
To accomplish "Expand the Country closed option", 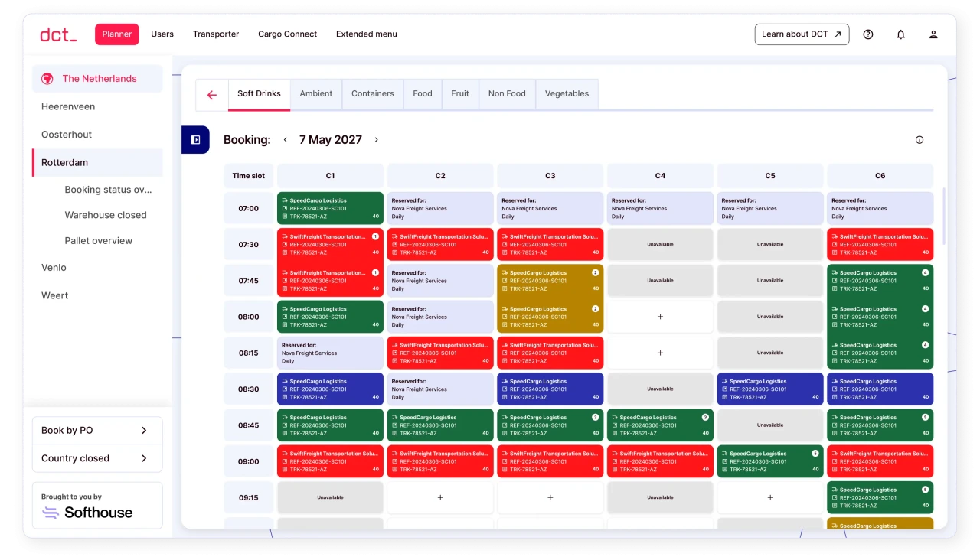I will pos(97,458).
